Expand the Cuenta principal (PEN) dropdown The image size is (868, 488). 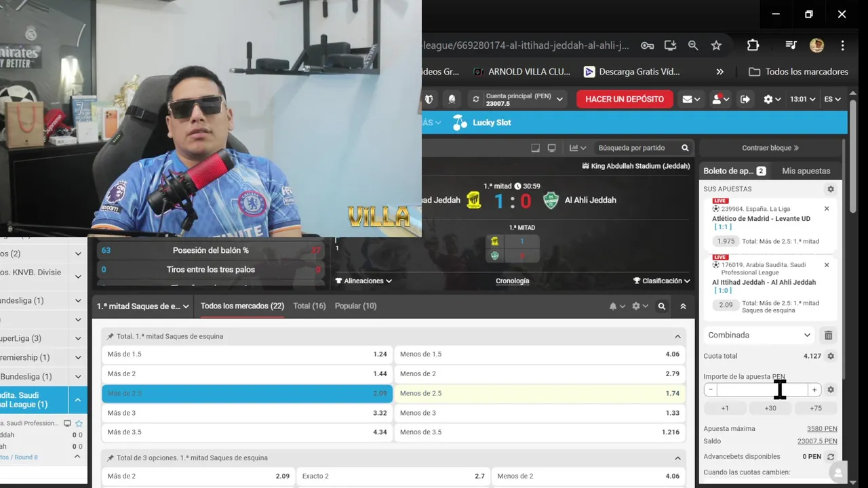[560, 99]
